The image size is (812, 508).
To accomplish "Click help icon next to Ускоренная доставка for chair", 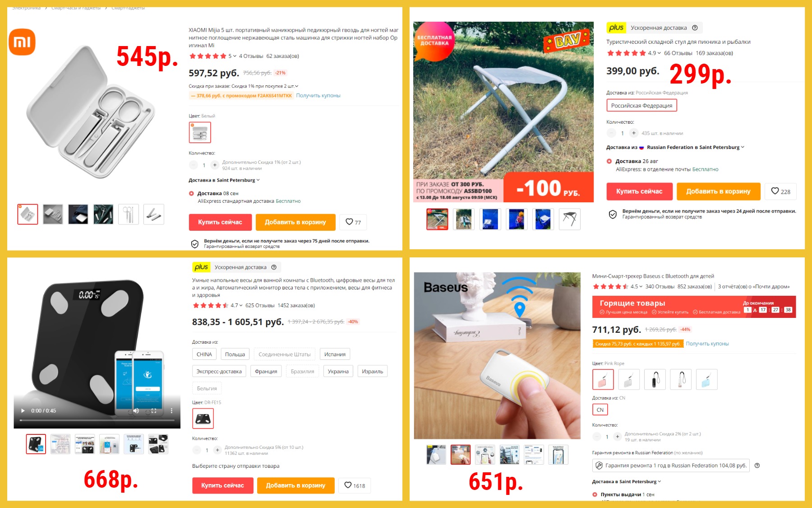I will pos(695,28).
